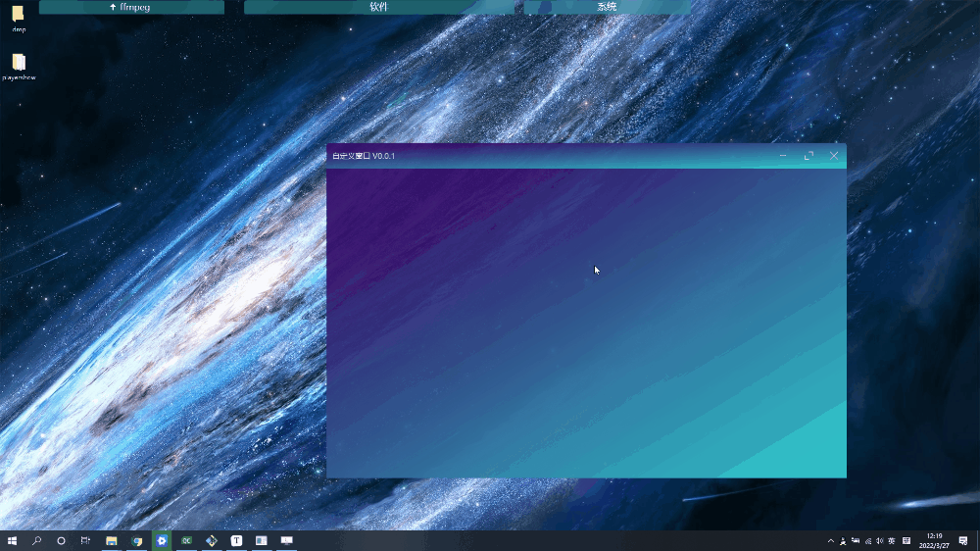Open QQ penguin tray icon
Image resolution: width=980 pixels, height=551 pixels.
pyautogui.click(x=843, y=541)
